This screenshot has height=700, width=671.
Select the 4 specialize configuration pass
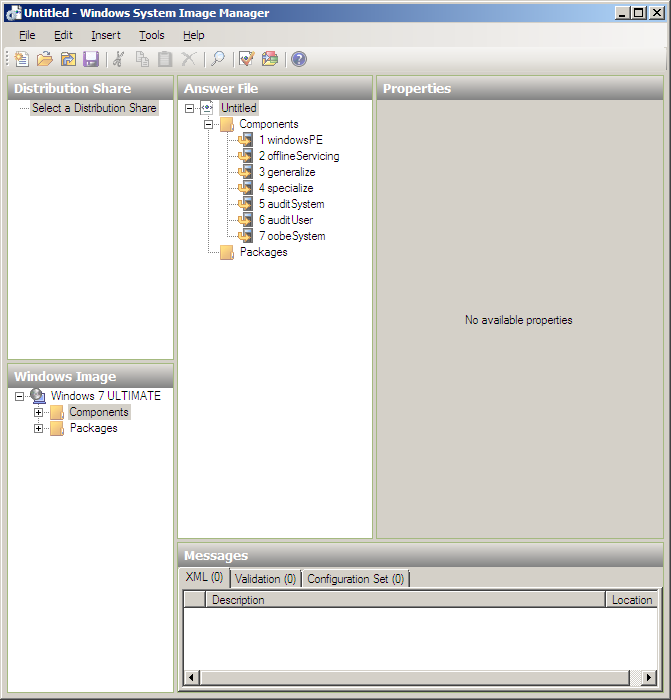point(285,188)
